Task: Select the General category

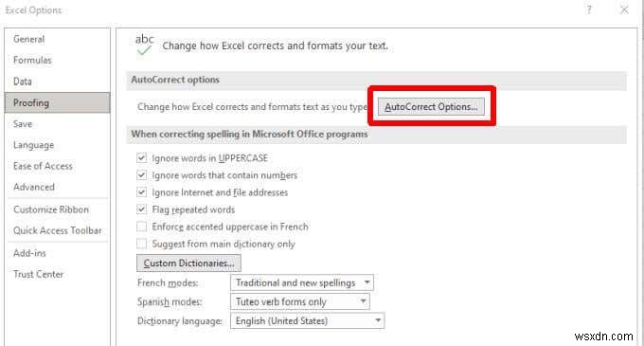Action: click(x=57, y=39)
